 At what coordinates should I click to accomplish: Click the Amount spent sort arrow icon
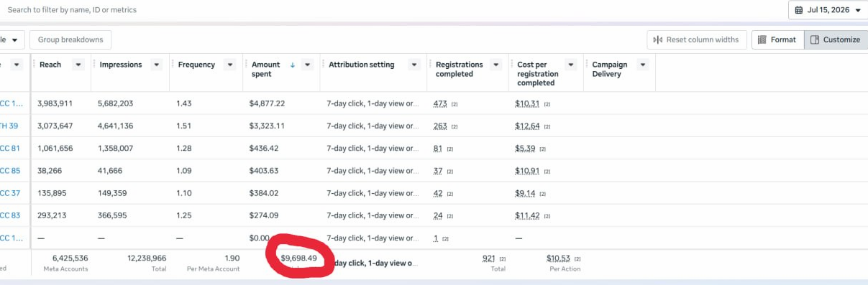point(293,65)
